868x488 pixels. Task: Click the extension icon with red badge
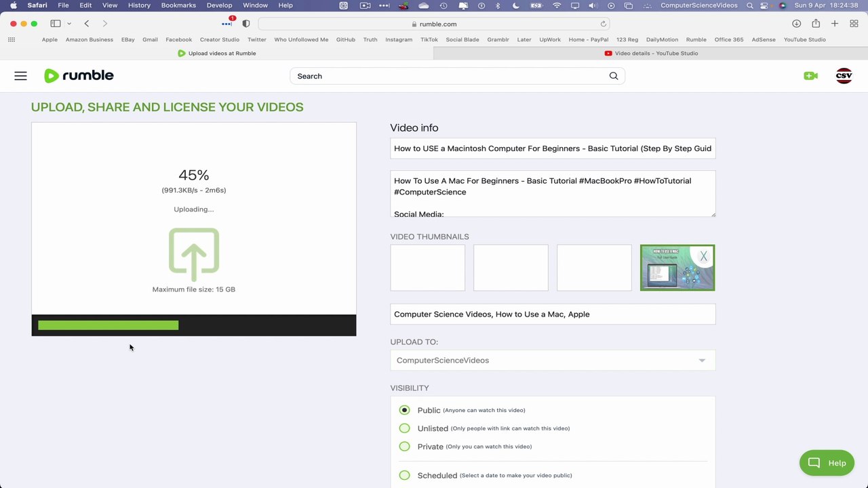point(226,23)
